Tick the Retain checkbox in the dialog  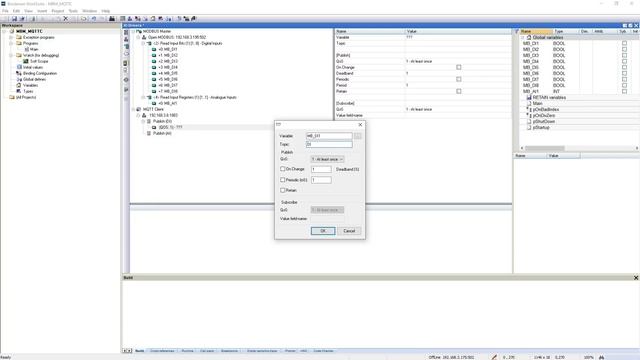tap(282, 190)
